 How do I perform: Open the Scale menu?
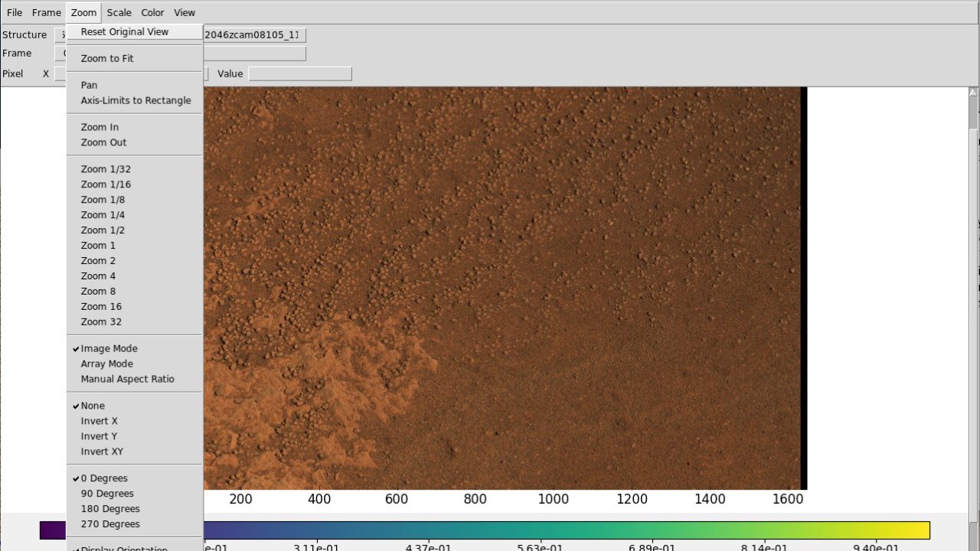[119, 12]
